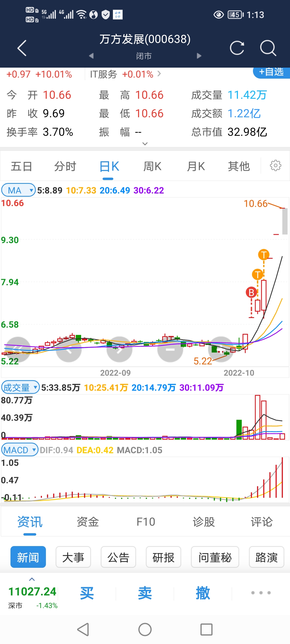This screenshot has width=290, height=644.
Task: Switch to next stock using right triangle
Action: point(199,56)
